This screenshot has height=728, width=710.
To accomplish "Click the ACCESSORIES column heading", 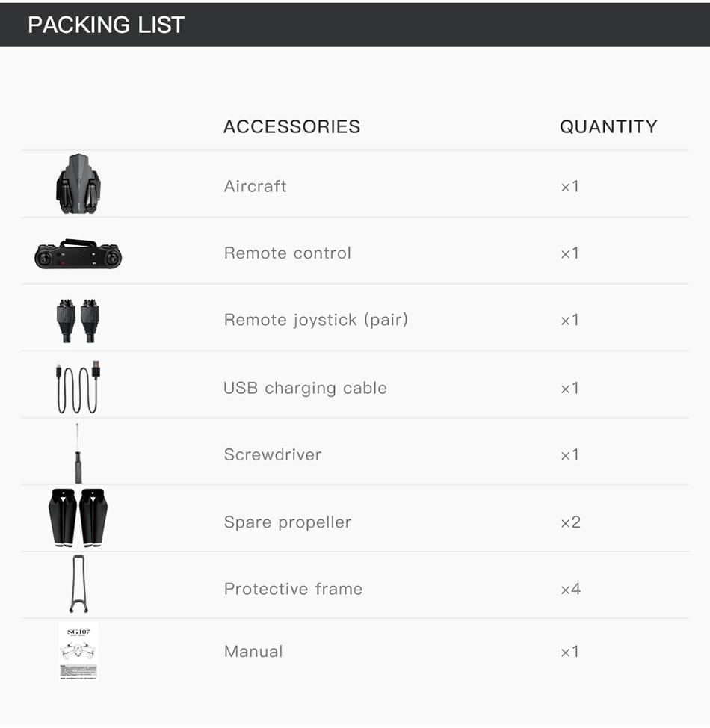I will click(291, 126).
